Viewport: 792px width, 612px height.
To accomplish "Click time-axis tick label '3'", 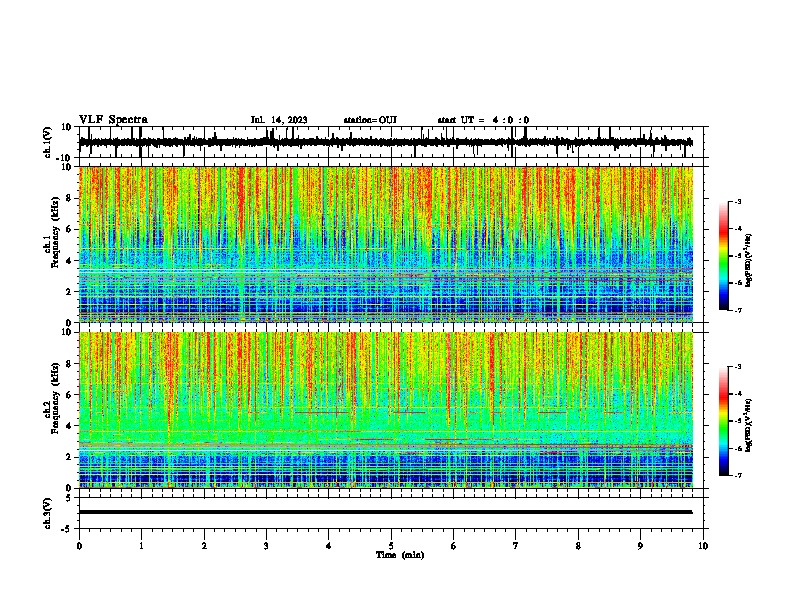I will 266,546.
